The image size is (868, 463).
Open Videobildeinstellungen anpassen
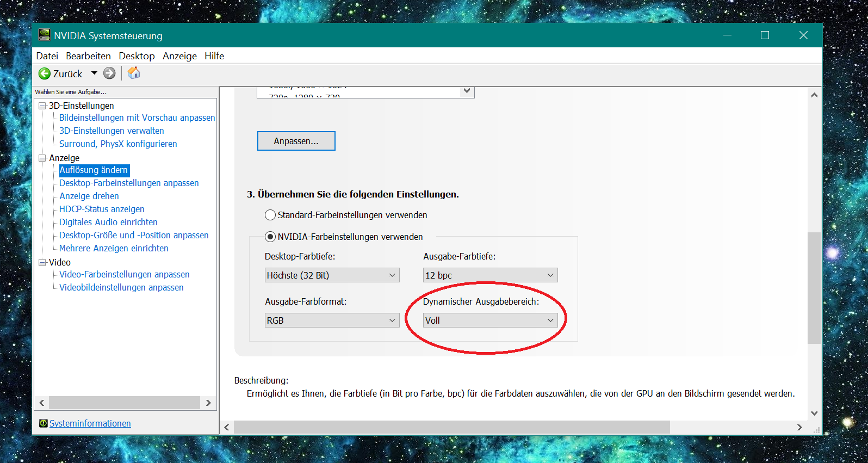coord(121,287)
